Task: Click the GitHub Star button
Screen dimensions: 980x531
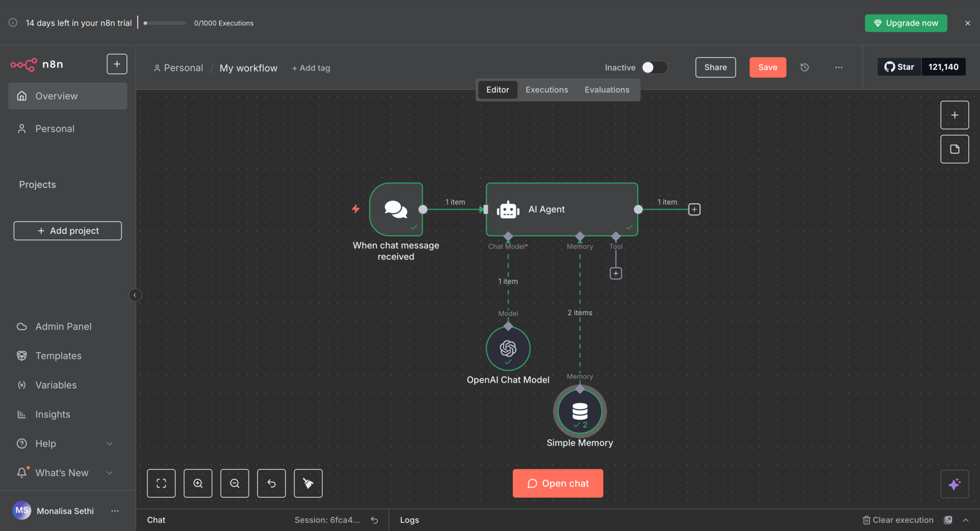Action: point(899,67)
